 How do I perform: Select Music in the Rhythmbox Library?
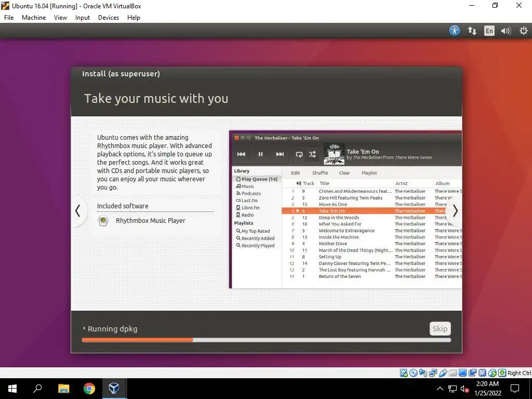(245, 187)
